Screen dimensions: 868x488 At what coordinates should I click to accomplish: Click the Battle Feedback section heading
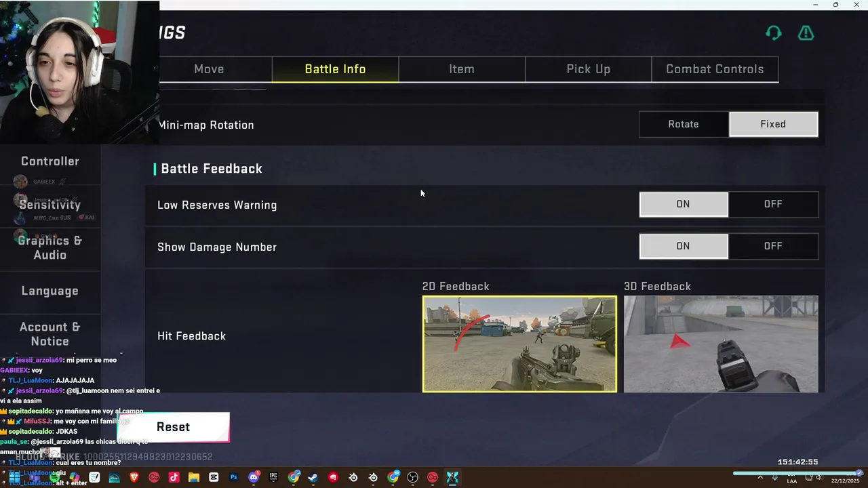212,169
